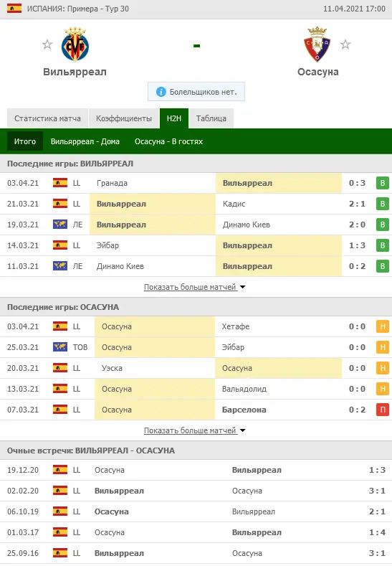Toggle favorite star next to Osasuna
This screenshot has height=566, width=392.
click(345, 44)
